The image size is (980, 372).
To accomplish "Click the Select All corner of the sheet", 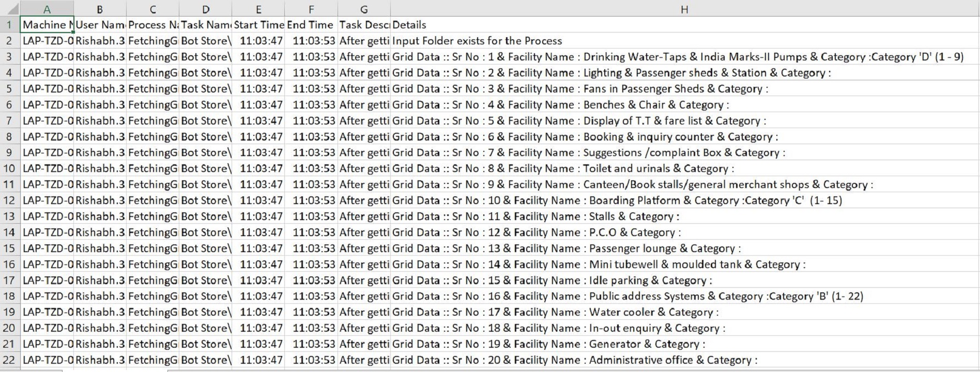I will click(10, 9).
